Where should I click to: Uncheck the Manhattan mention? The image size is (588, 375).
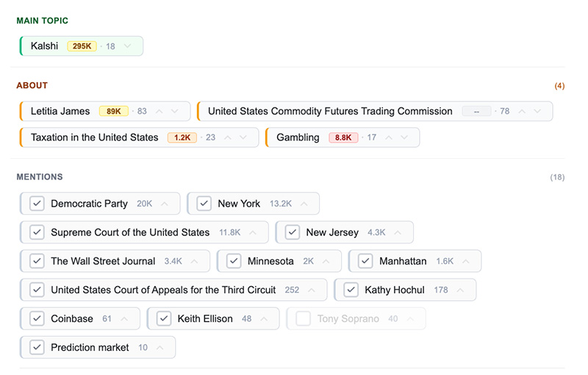(365, 261)
